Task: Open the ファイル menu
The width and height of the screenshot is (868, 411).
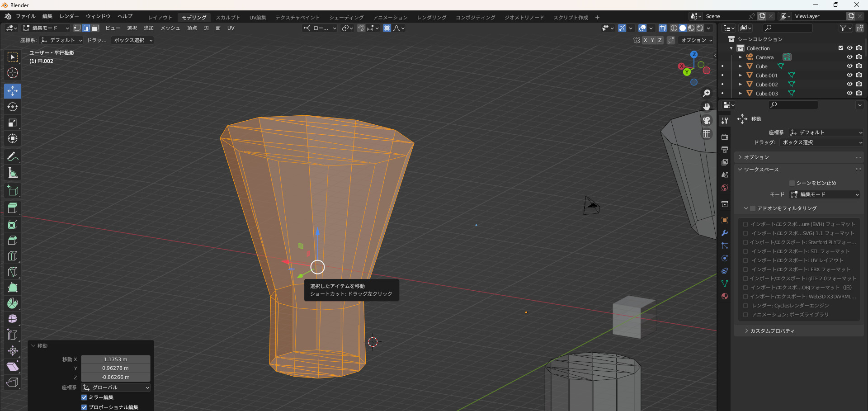Action: [26, 16]
